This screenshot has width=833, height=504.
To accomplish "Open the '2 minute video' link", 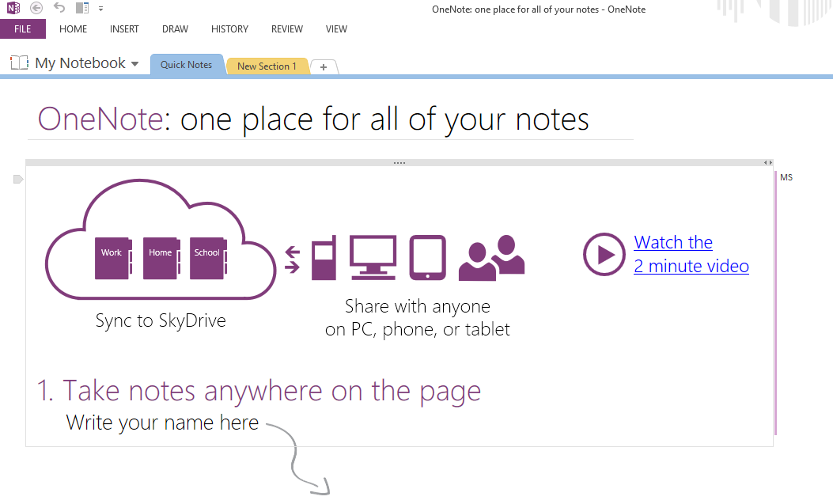I will pos(691,266).
